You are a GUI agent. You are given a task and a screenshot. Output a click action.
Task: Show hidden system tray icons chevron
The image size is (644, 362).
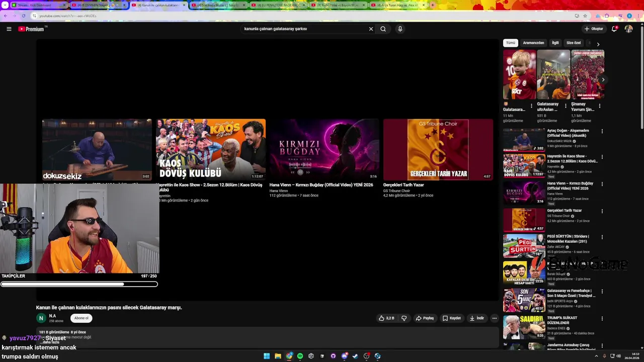(x=597, y=356)
